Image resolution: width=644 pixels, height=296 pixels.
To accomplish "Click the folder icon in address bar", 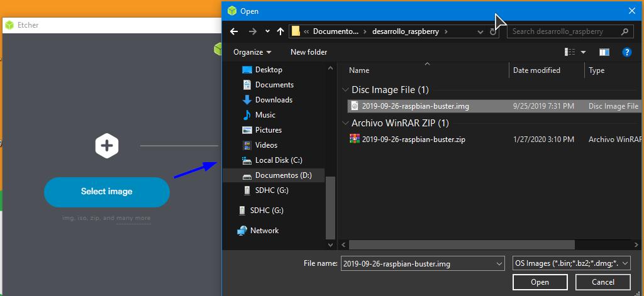I will pos(296,31).
